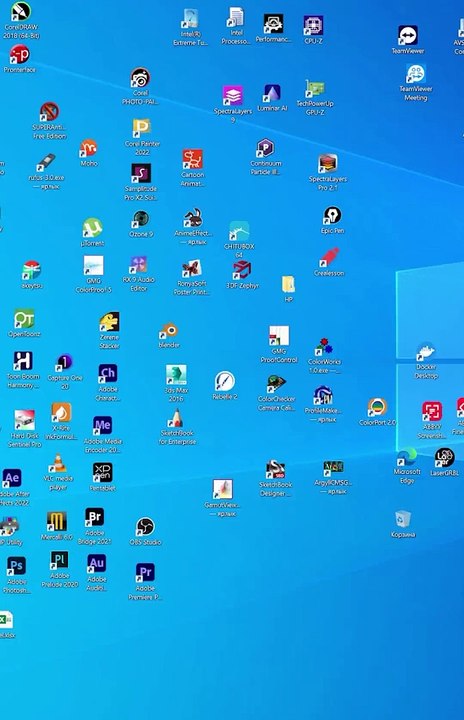Launch Adobe Bridge 2021 shortcut
This screenshot has height=720, width=464.
95,518
